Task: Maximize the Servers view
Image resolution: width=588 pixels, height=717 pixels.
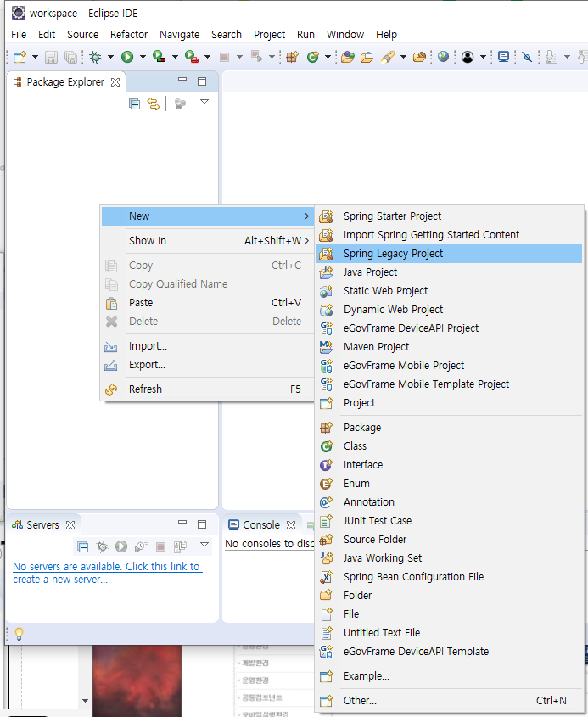Action: pyautogui.click(x=202, y=524)
